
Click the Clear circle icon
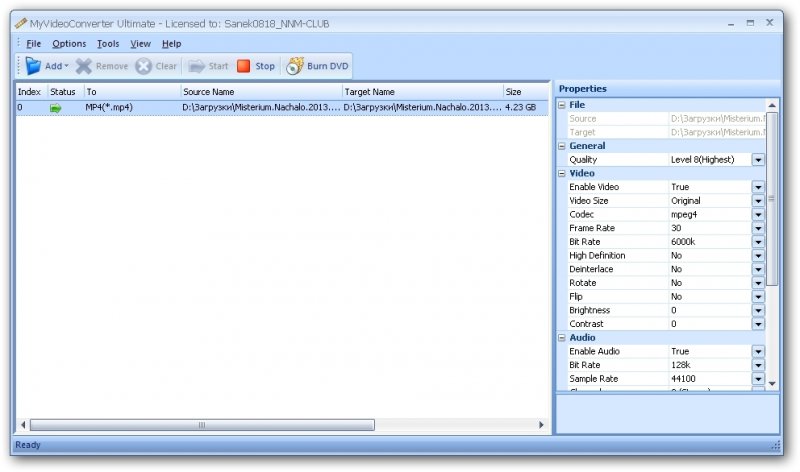pos(144,66)
